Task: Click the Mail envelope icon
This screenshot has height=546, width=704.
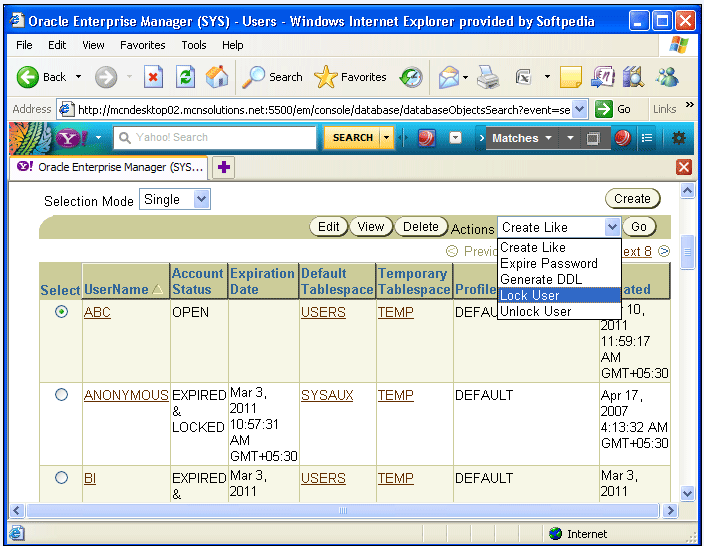Action: point(449,77)
